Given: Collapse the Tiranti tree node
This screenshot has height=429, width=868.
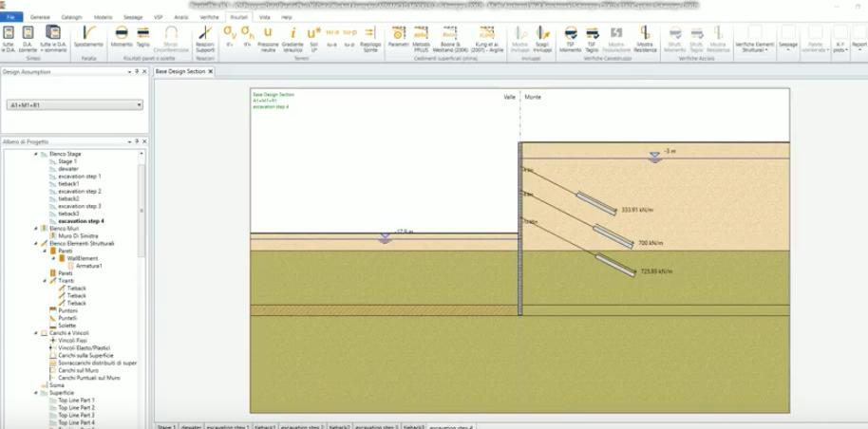Looking at the screenshot, I should coord(45,281).
